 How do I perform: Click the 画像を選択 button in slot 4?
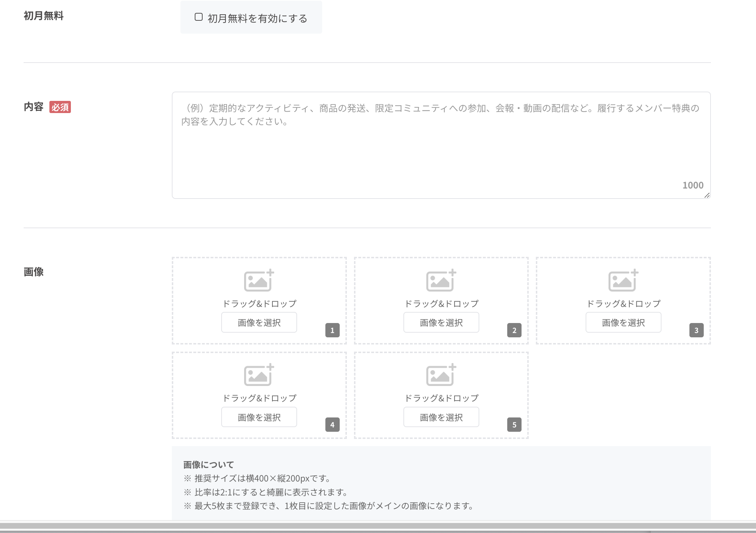coord(259,417)
